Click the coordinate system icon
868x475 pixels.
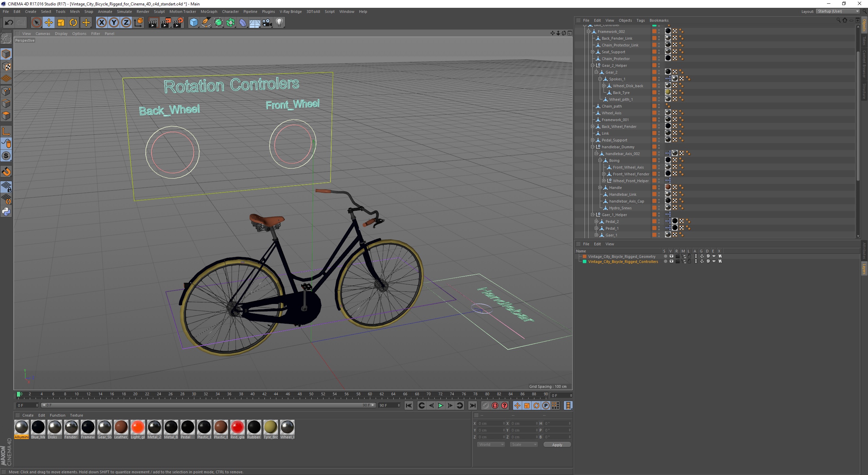(x=139, y=23)
